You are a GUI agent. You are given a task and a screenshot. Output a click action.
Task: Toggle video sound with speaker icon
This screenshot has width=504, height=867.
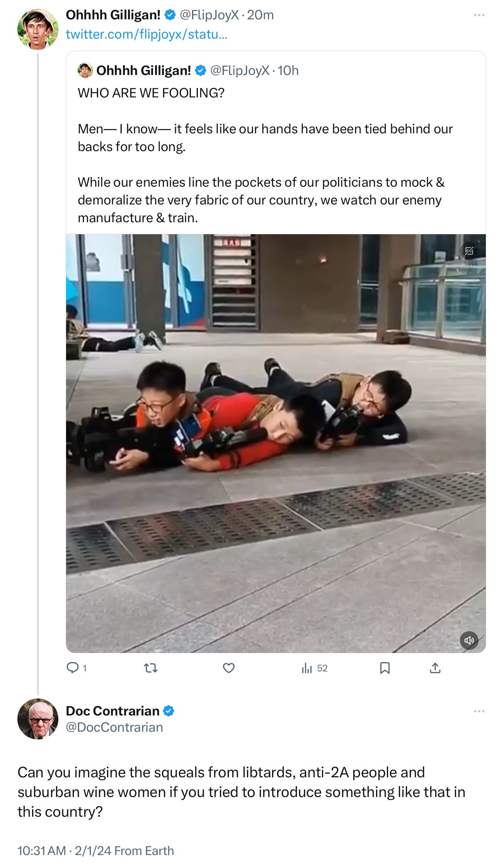point(469,640)
